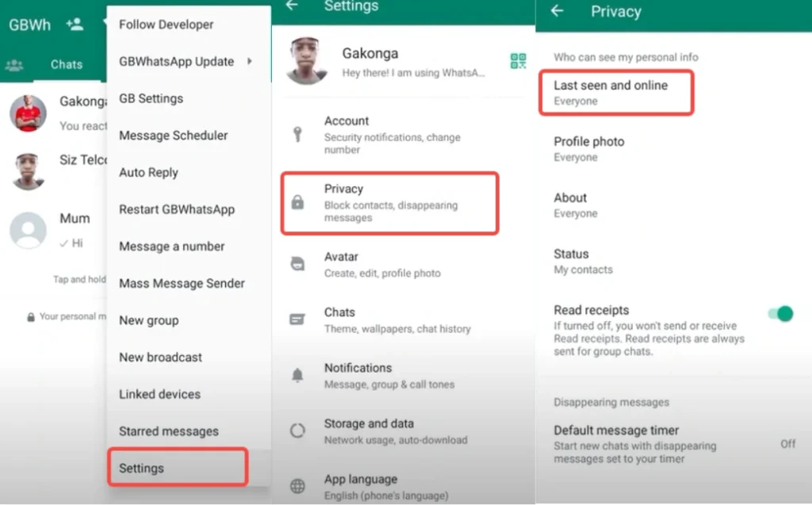Image resolution: width=812 pixels, height=505 pixels.
Task: Tap the bell icon for Notifications
Action: point(297,375)
